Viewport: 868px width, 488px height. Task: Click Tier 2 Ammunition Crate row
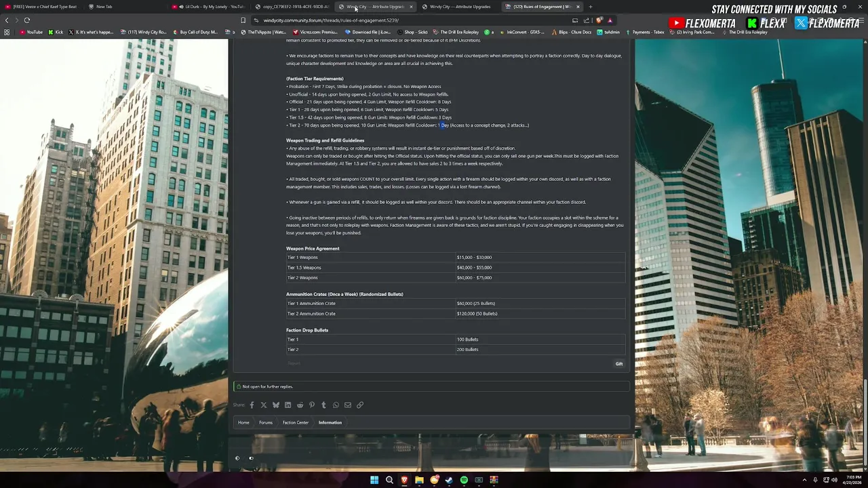(455, 314)
